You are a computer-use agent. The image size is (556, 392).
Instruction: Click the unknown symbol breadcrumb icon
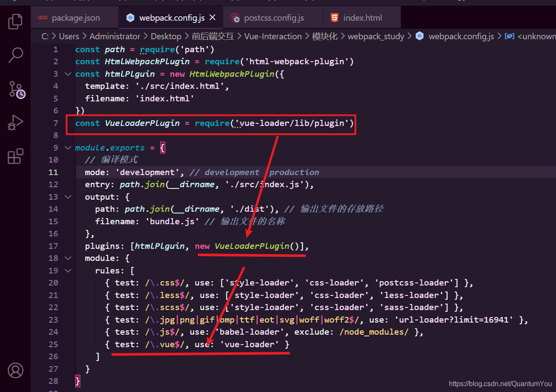tap(509, 37)
